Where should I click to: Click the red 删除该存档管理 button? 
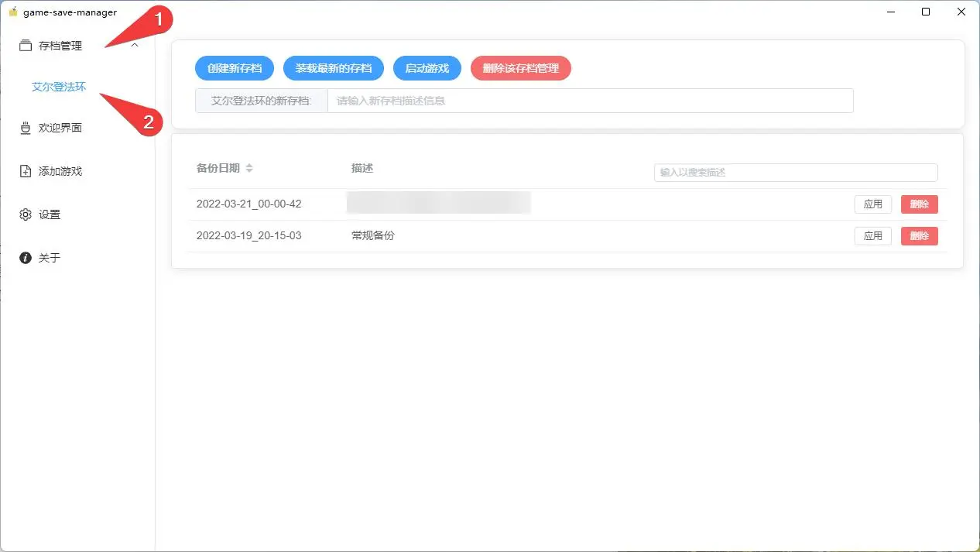point(521,68)
